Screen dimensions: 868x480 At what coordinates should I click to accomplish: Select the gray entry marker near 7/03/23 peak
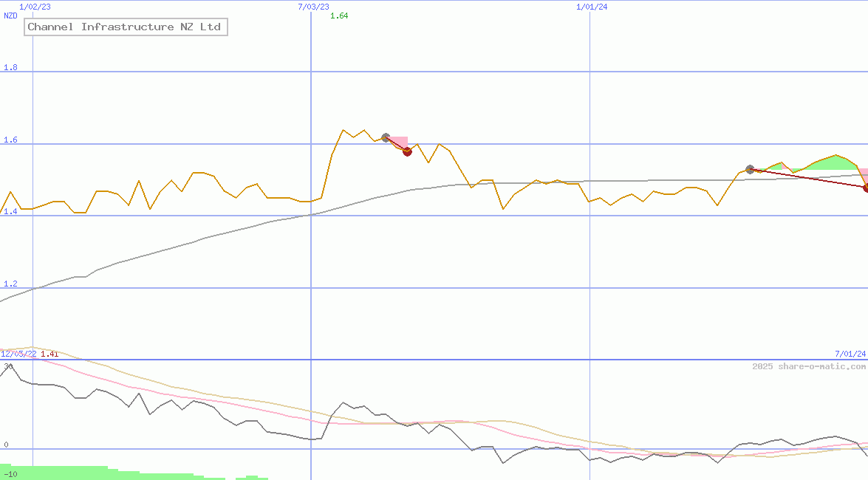pos(386,137)
